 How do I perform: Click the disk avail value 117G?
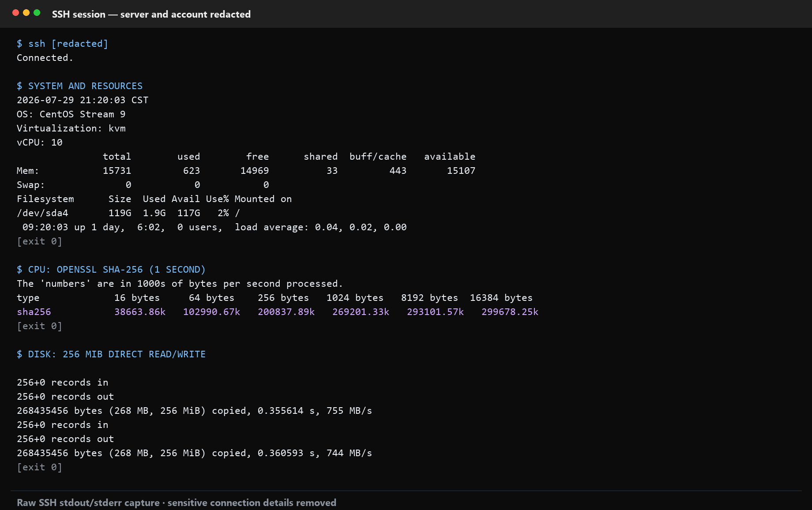189,213
